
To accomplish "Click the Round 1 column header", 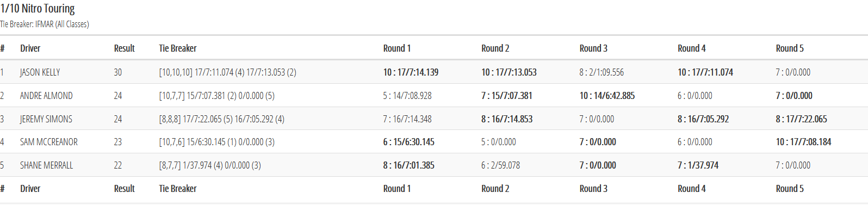I will pos(397,48).
